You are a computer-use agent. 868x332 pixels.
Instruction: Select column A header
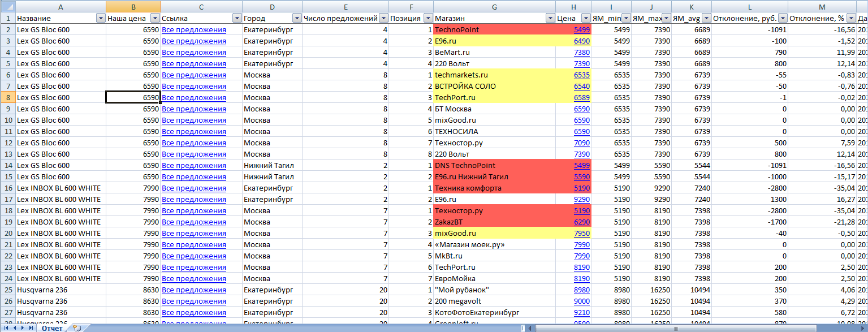[61, 6]
